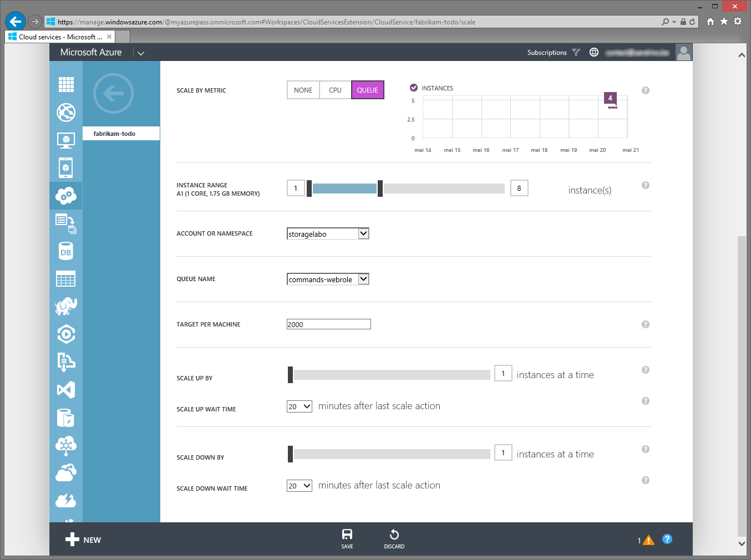Open Visual Studio Online icon
Viewport: 751px width, 560px height.
66,390
